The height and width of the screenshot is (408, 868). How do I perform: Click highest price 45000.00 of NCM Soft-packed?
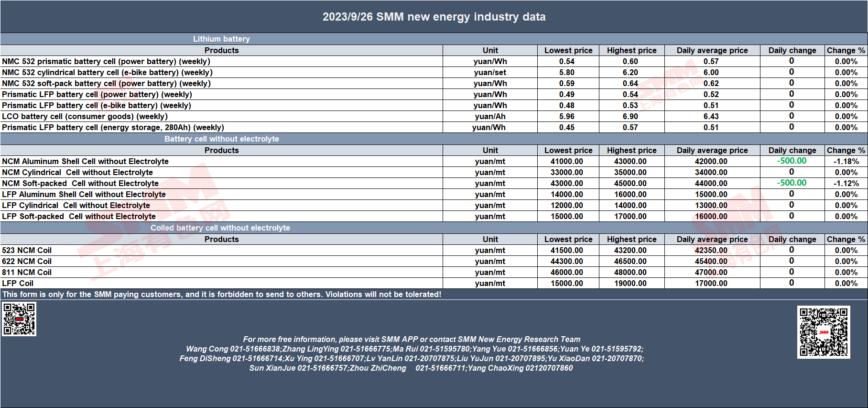pyautogui.click(x=630, y=183)
